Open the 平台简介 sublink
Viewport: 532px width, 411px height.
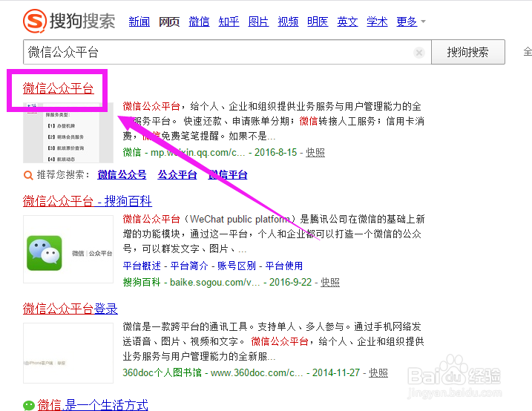coord(189,266)
